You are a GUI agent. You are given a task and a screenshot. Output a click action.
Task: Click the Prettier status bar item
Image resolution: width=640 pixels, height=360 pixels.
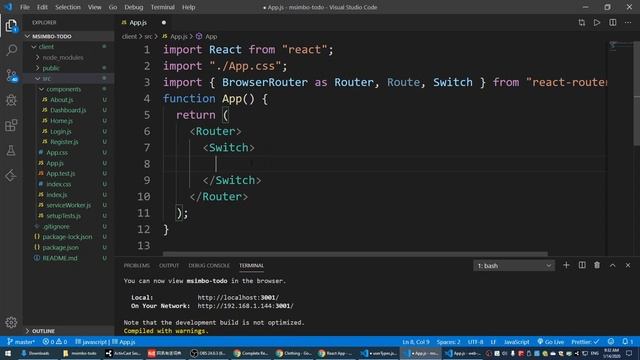coord(585,342)
